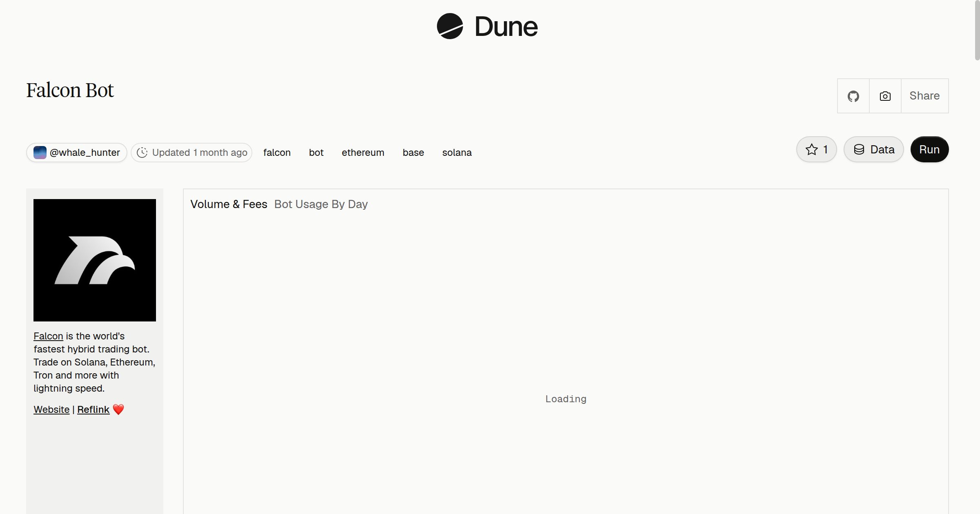Select the solana tag
980x514 pixels.
tap(457, 153)
